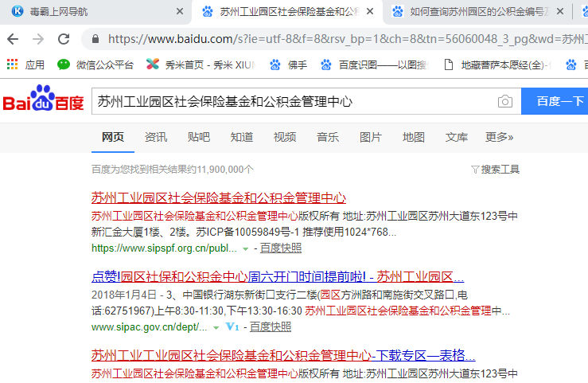588x383 pixels.
Task: Select the 知道 search category
Action: click(x=242, y=137)
